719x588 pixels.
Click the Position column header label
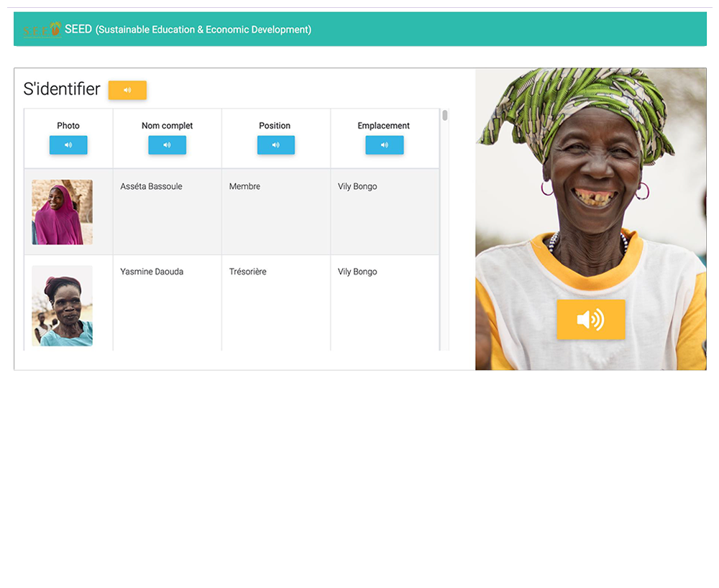275,126
